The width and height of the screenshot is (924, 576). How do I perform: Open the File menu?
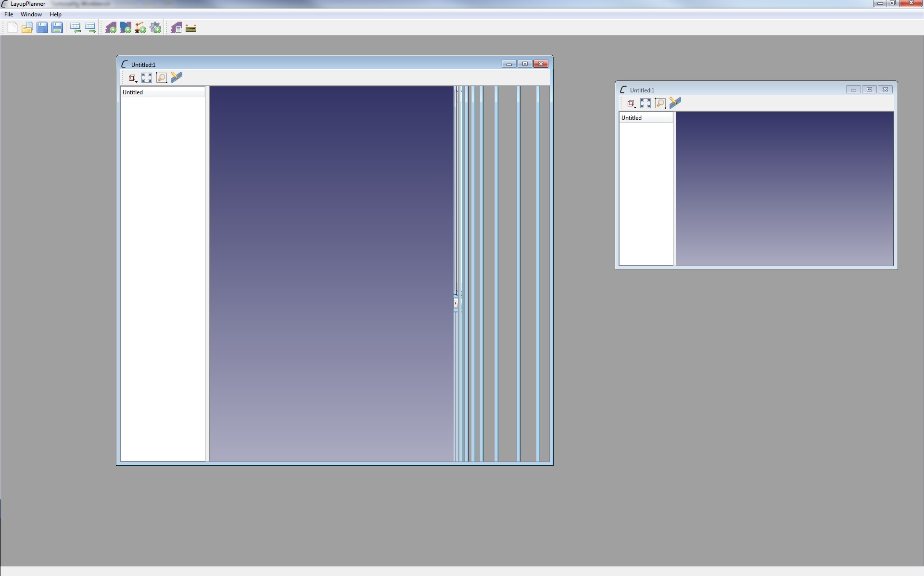9,14
